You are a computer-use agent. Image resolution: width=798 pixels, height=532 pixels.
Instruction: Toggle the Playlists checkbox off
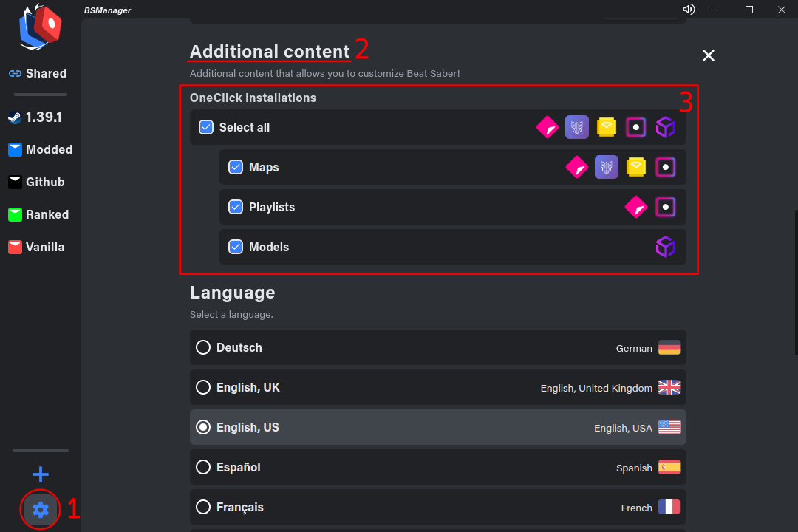click(x=236, y=207)
